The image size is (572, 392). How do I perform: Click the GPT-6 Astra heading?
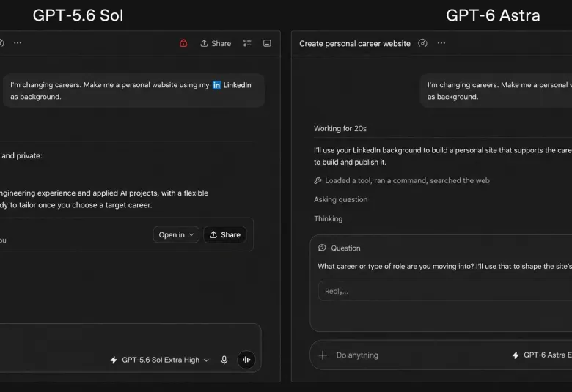[493, 15]
